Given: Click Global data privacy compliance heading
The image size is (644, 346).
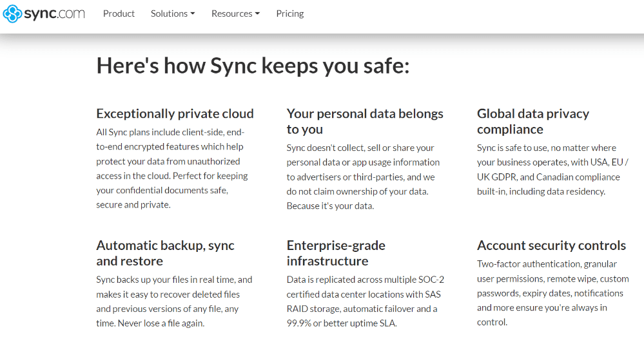Looking at the screenshot, I should click(533, 122).
